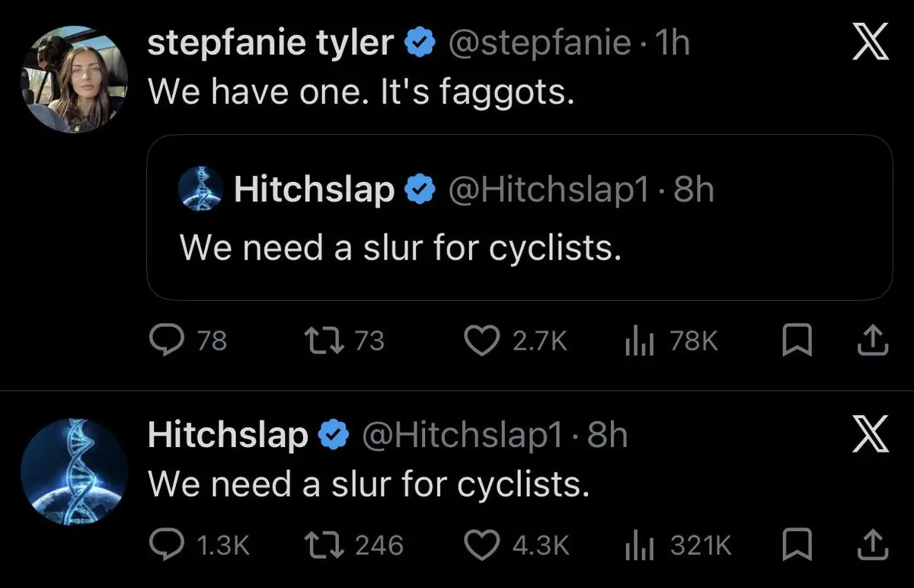Bookmark stepfanie tyler's post

click(x=794, y=340)
